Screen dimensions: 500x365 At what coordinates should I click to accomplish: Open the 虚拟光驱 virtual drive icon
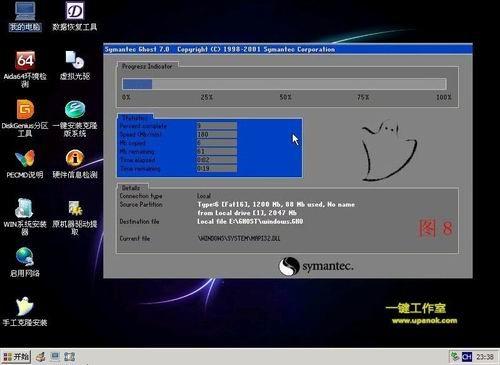[x=75, y=66]
